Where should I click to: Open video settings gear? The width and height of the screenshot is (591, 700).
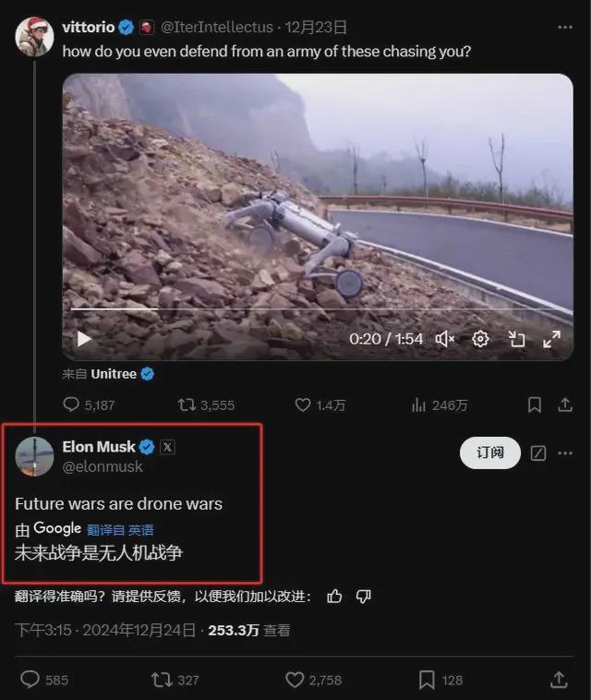480,339
